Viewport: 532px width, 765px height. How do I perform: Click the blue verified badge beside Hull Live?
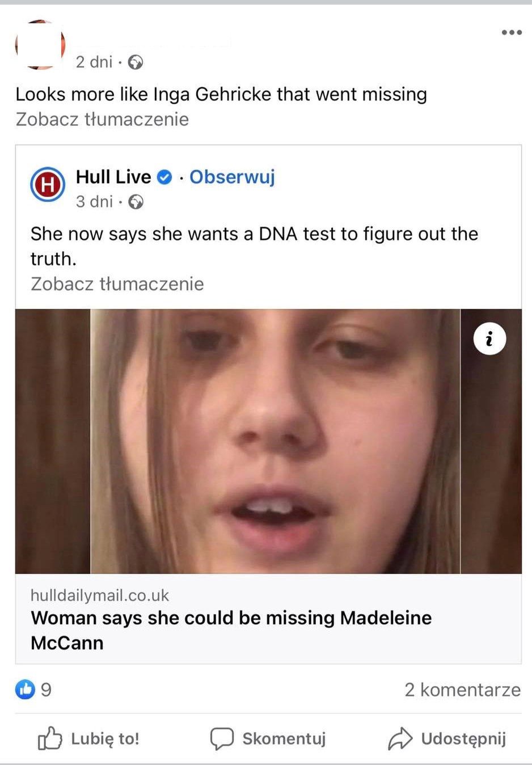coord(164,177)
